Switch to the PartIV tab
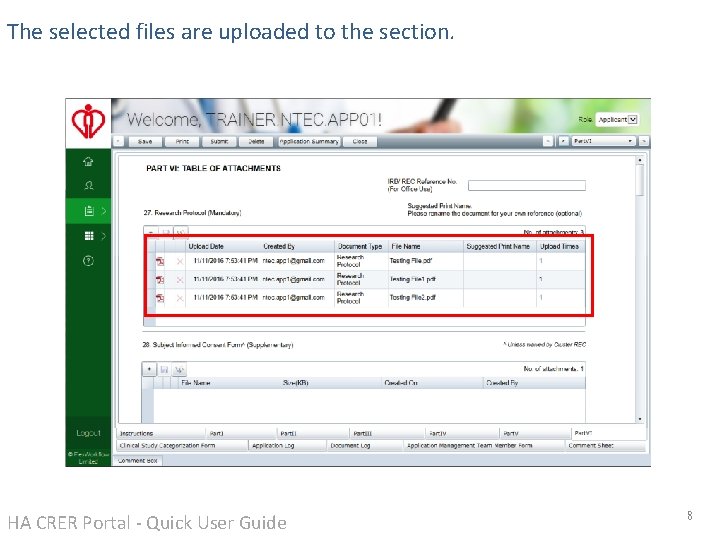Image resolution: width=720 pixels, height=540 pixels. click(462, 433)
